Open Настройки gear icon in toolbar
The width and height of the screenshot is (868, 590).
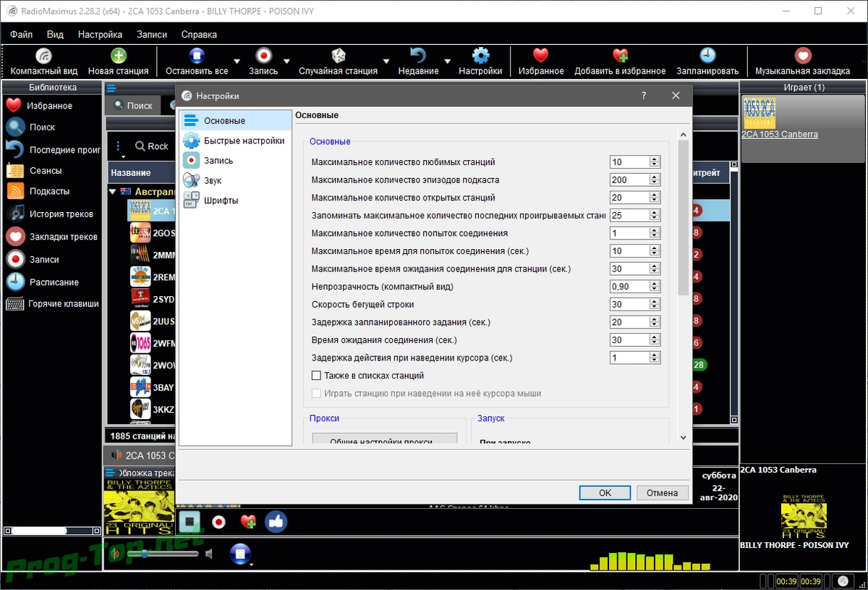(480, 56)
